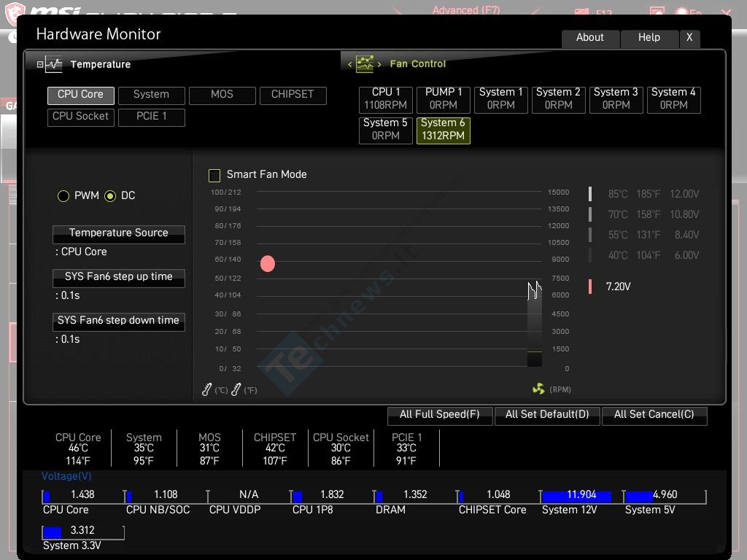Viewport: 747px width, 560px height.
Task: Select the MOS temperature tab
Action: (x=222, y=96)
